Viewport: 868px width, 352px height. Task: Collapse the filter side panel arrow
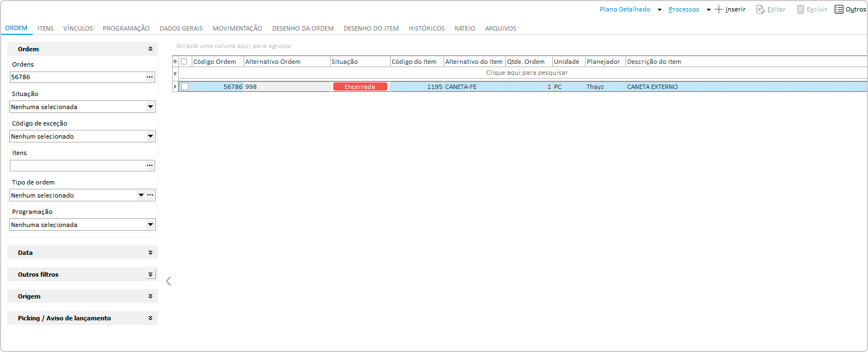(x=168, y=281)
